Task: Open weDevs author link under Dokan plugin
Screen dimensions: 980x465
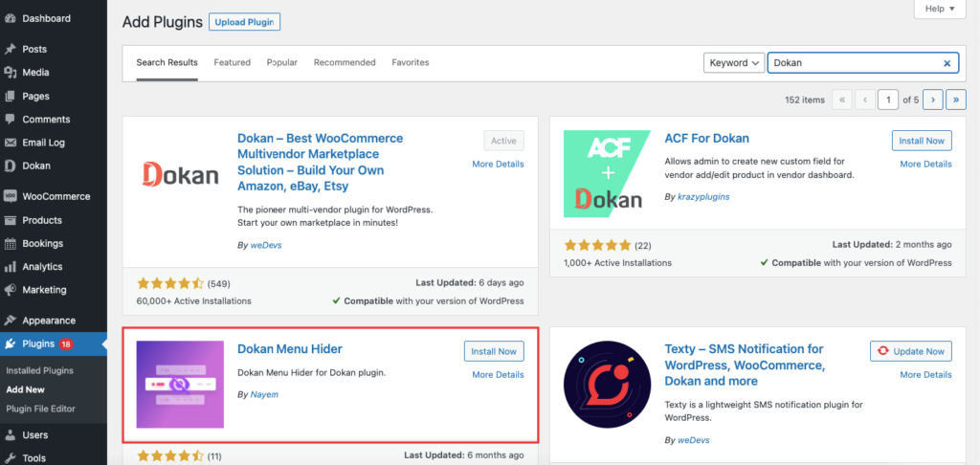Action: click(266, 246)
